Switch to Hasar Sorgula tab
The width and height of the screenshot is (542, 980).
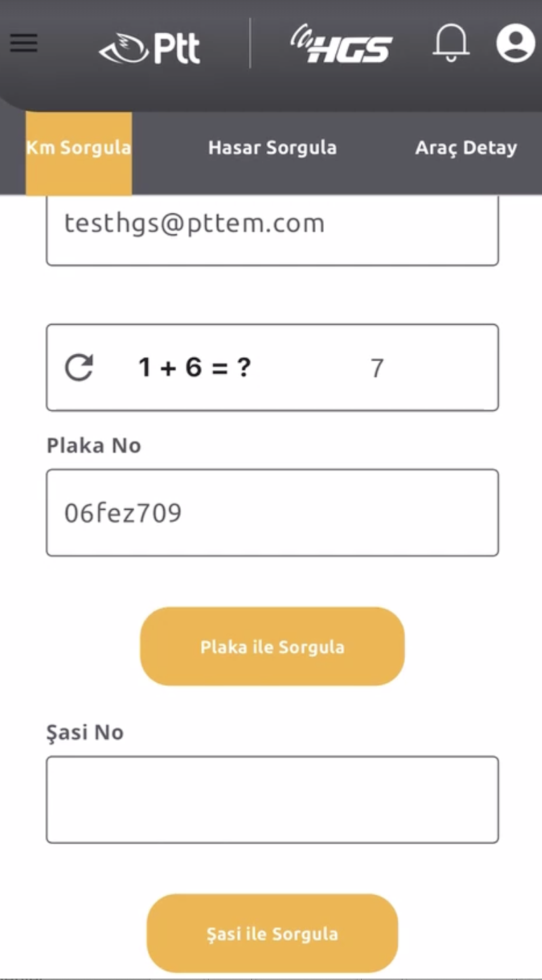coord(272,148)
